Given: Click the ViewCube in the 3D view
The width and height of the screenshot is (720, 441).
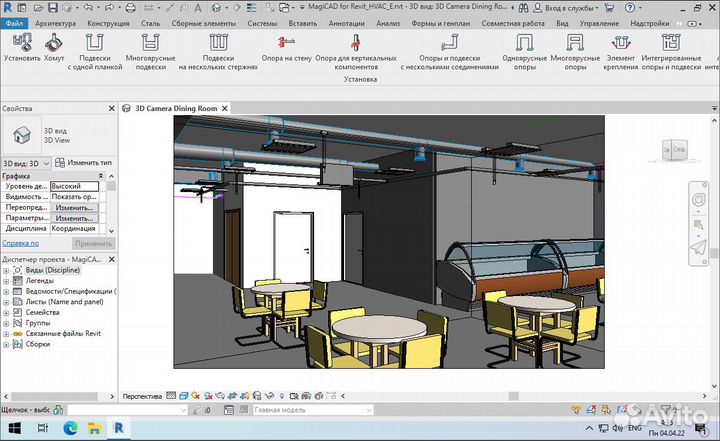Looking at the screenshot, I should tap(675, 150).
